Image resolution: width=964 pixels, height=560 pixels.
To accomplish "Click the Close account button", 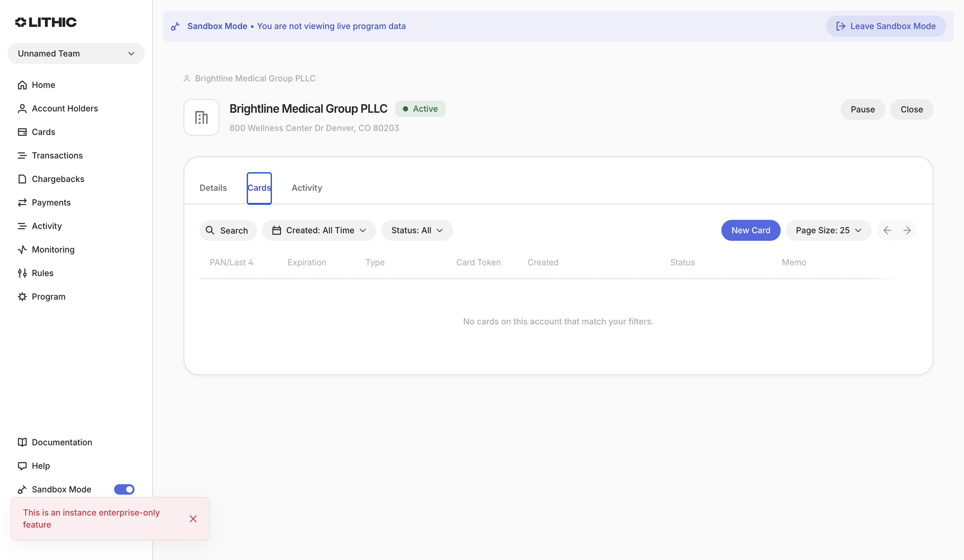I will tap(911, 109).
